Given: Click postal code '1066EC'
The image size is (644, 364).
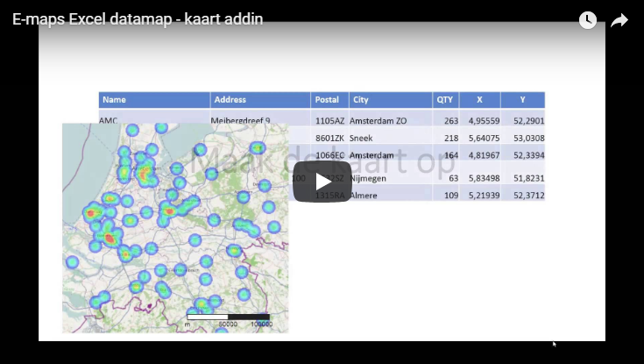Looking at the screenshot, I should coord(329,155).
